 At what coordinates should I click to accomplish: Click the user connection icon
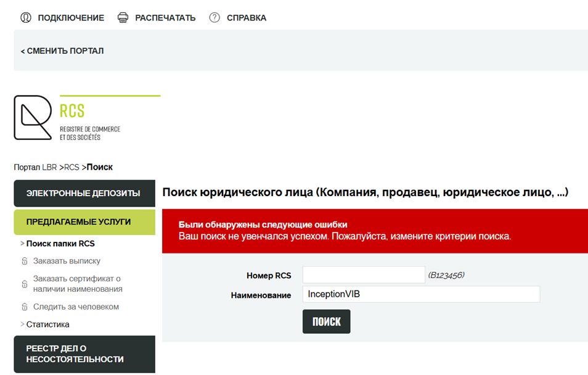[25, 18]
